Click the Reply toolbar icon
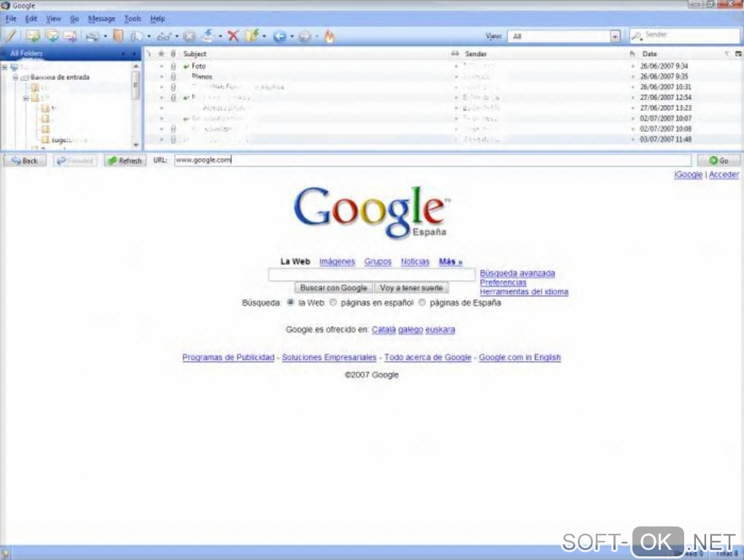744x560 pixels. pos(33,36)
